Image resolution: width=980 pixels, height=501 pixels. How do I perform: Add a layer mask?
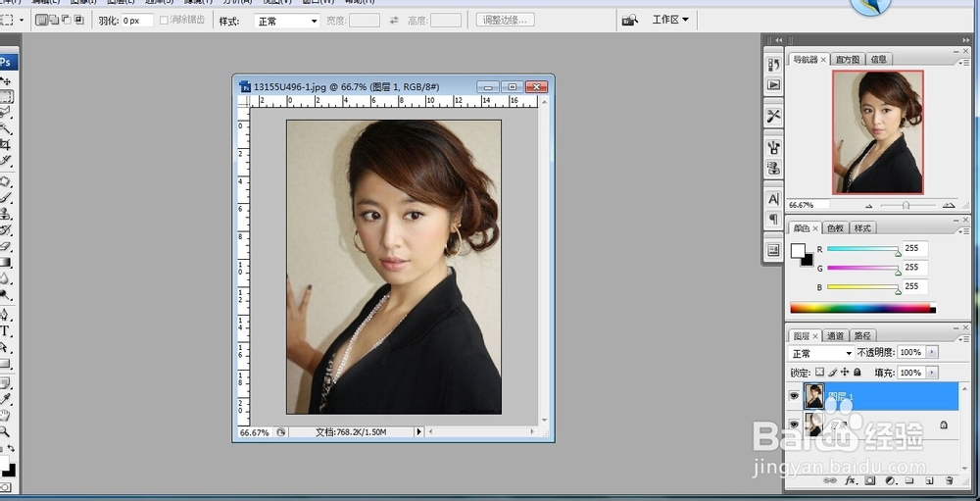(870, 480)
